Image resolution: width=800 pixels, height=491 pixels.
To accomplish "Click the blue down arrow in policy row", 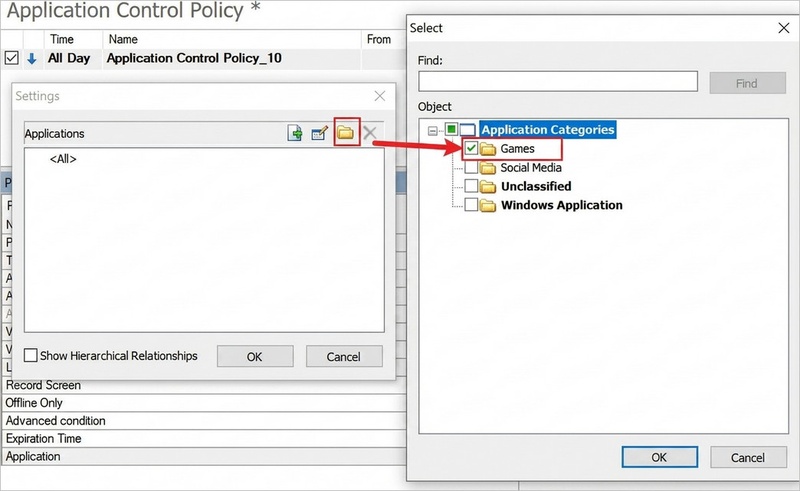I will coord(32,59).
